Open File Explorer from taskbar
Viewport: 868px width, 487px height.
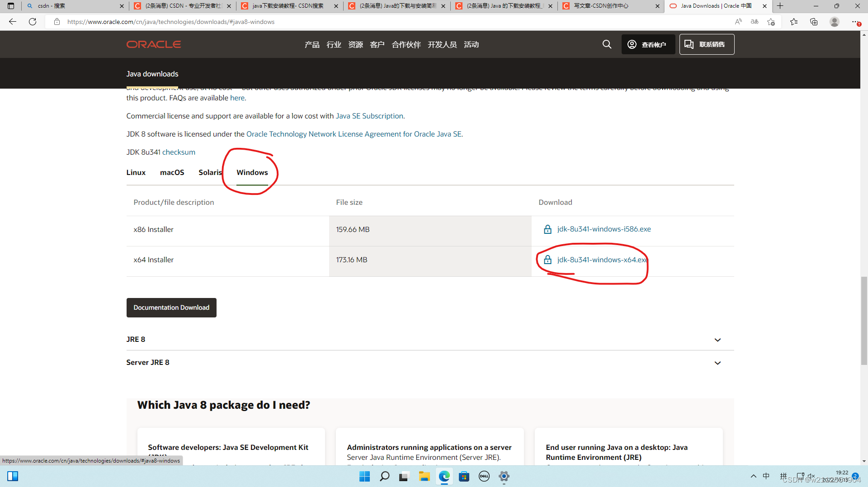coord(424,476)
